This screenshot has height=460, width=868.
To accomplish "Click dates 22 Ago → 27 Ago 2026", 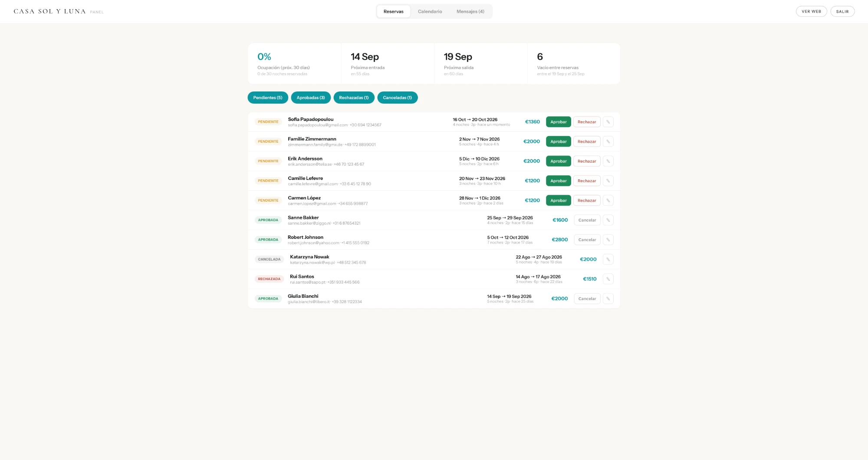I will [539, 257].
